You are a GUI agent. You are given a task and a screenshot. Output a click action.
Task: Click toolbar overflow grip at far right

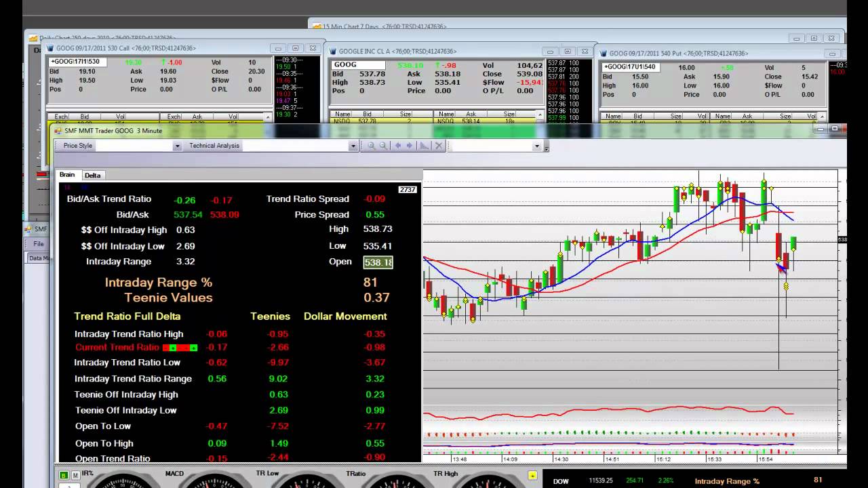pyautogui.click(x=547, y=146)
